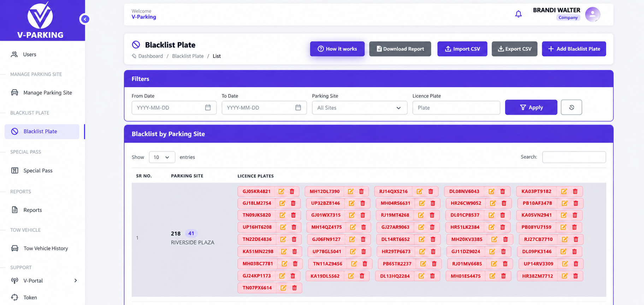
Task: Focus the table Search box
Action: pos(574,157)
